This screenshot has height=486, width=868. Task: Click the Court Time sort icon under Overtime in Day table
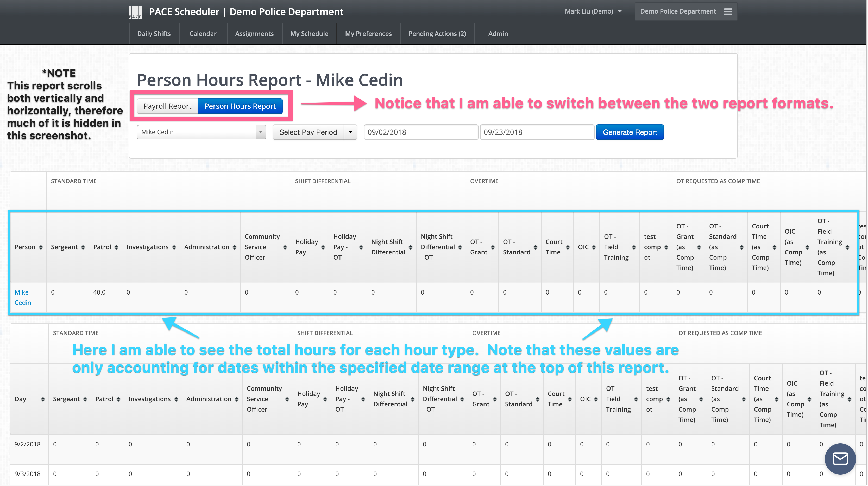(x=570, y=399)
